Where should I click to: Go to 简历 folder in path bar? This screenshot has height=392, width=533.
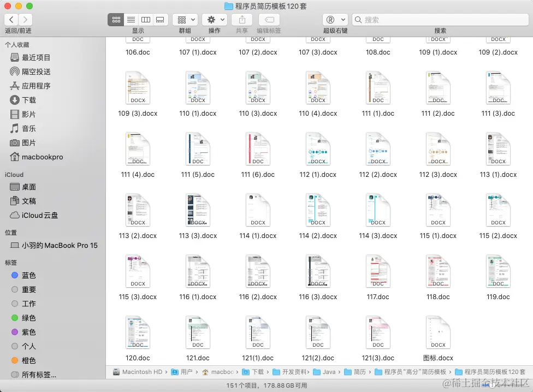point(355,372)
